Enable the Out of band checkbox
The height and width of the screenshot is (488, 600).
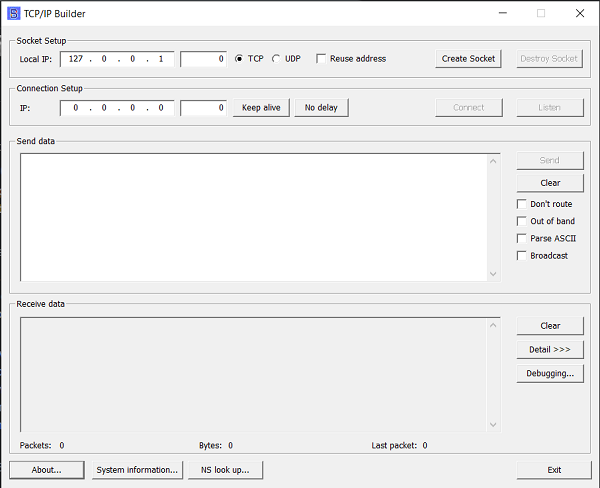point(522,221)
